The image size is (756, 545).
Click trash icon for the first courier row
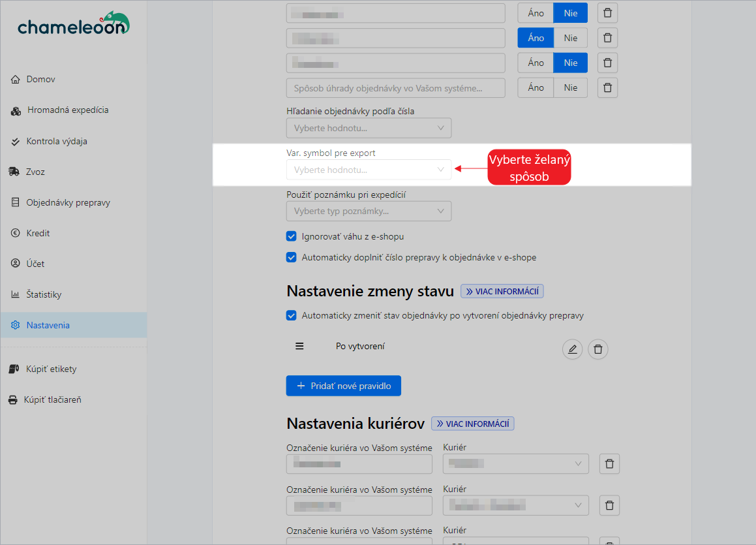click(609, 463)
